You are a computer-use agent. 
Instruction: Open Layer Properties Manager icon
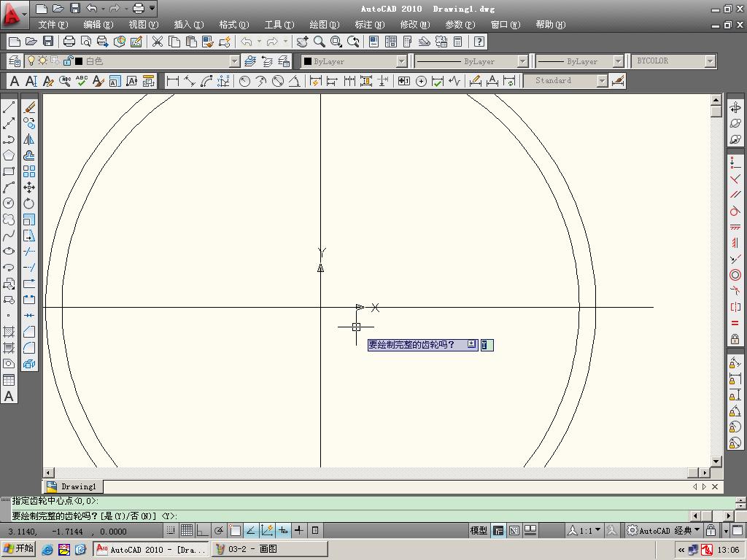point(15,61)
